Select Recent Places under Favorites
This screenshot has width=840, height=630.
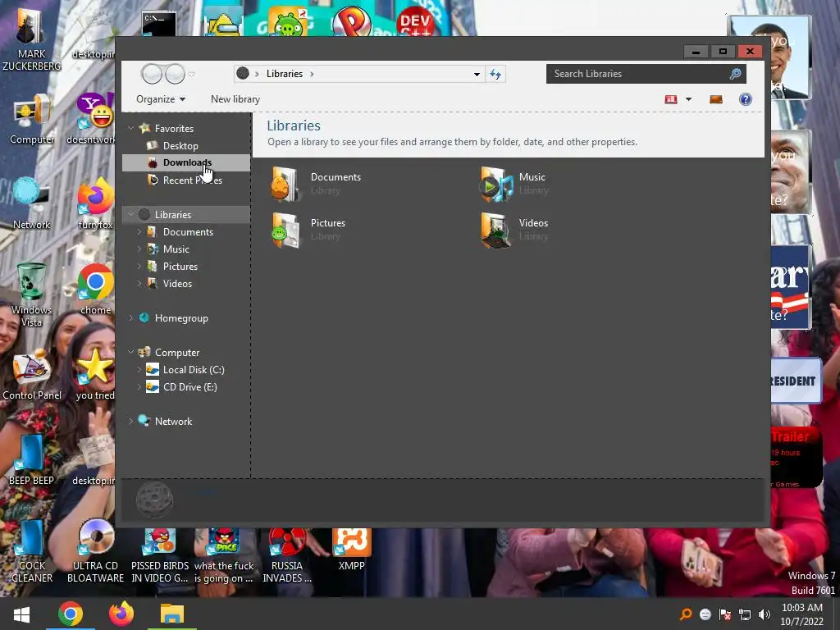pyautogui.click(x=192, y=180)
